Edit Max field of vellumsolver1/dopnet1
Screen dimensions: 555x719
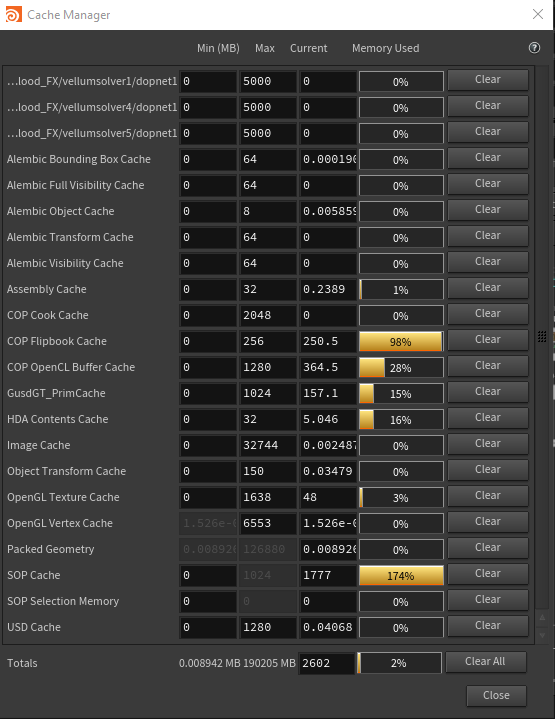pyautogui.click(x=268, y=81)
